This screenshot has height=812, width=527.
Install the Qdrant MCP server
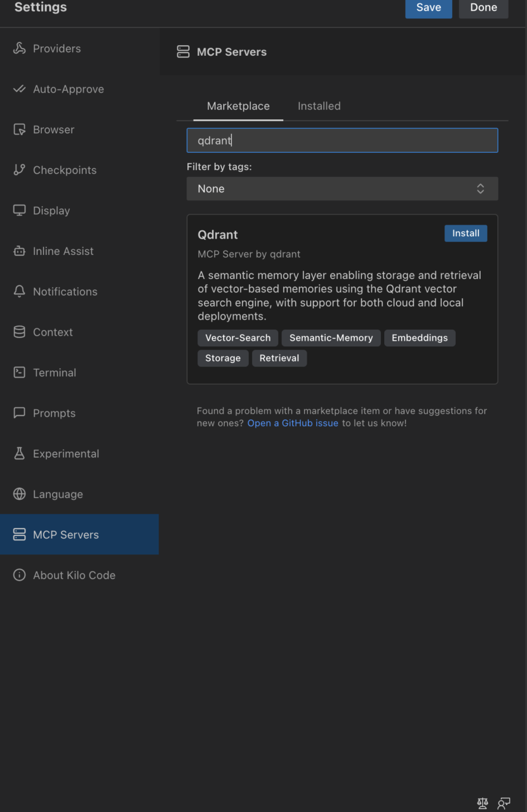click(x=465, y=233)
